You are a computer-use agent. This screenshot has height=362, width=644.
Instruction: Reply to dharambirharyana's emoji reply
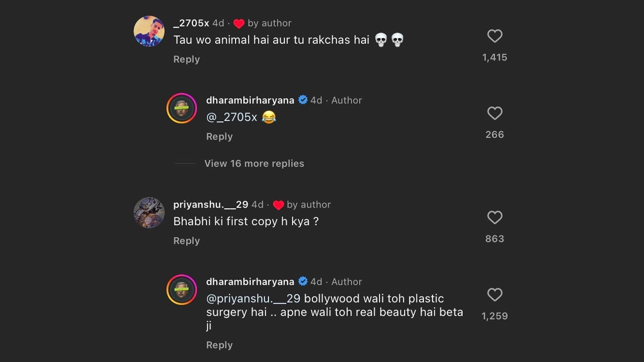219,137
